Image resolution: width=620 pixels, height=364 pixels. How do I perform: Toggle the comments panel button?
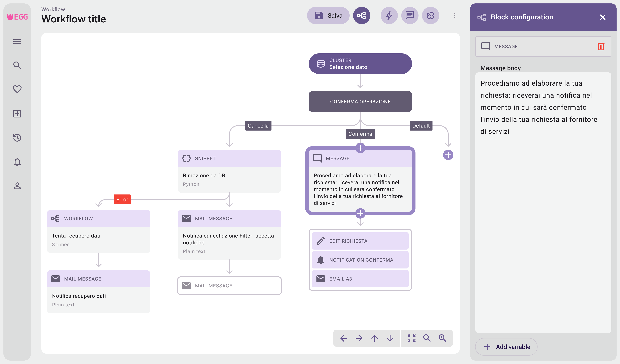(410, 15)
